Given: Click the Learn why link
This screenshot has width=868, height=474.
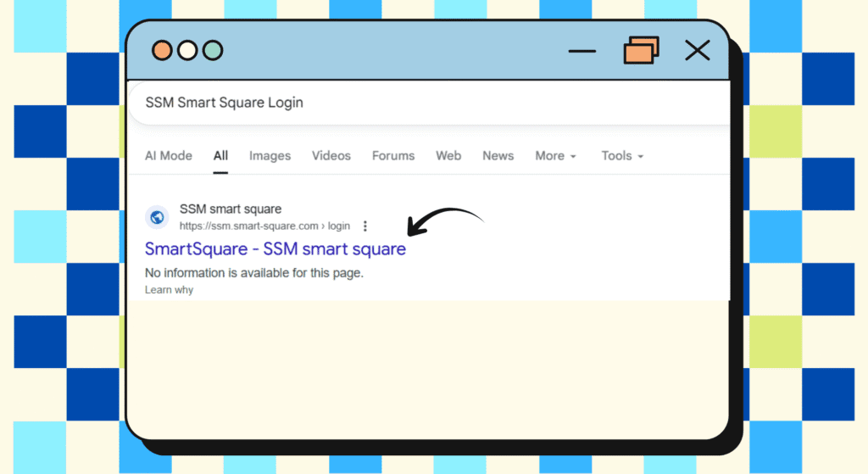Looking at the screenshot, I should tap(169, 290).
